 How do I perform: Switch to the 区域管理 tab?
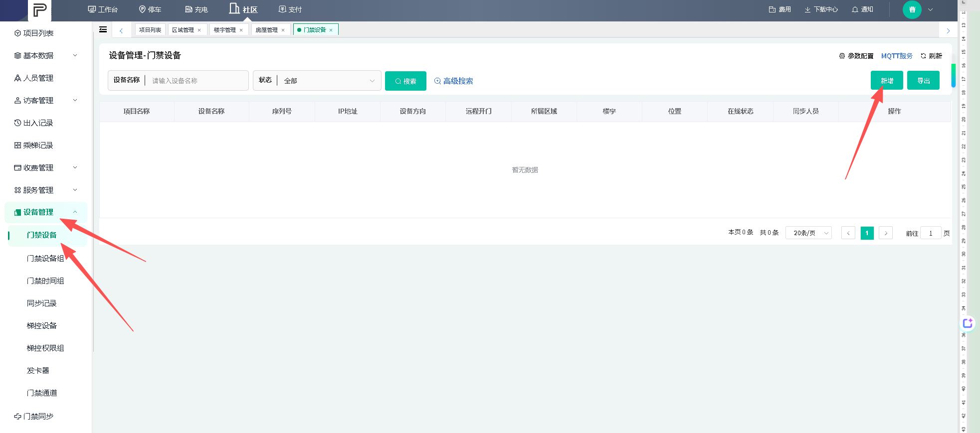(x=183, y=30)
